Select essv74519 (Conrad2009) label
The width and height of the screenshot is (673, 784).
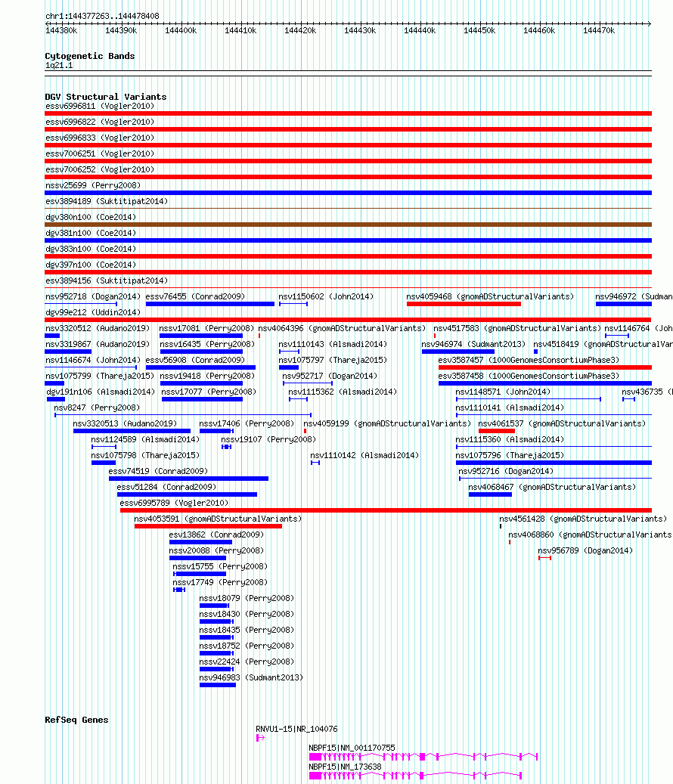tap(158, 472)
